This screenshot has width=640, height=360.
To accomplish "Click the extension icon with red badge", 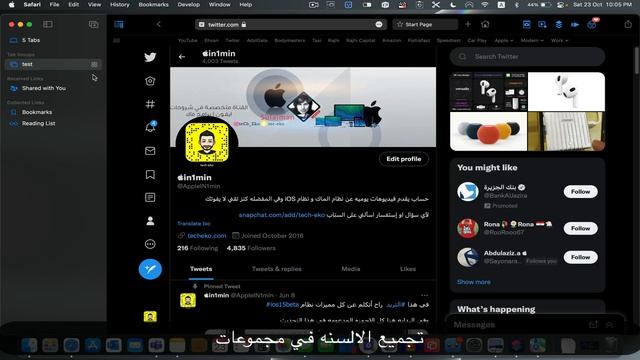I will click(x=592, y=24).
